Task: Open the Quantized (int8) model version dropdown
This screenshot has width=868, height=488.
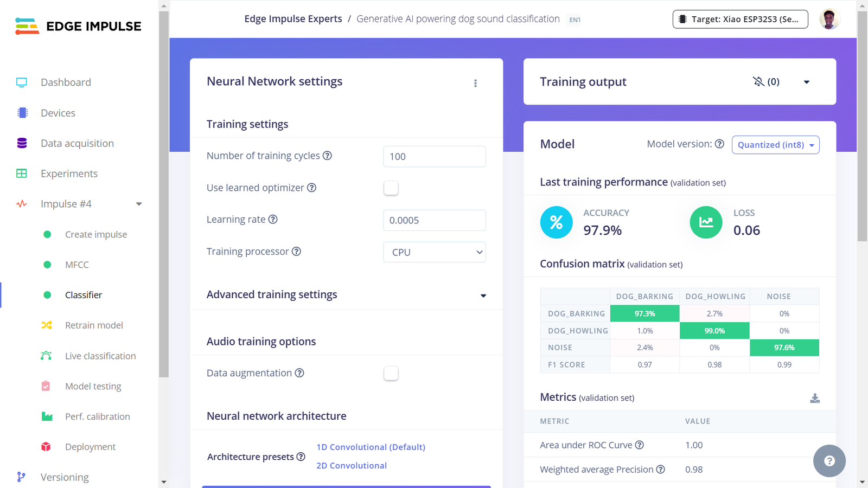Action: [775, 145]
